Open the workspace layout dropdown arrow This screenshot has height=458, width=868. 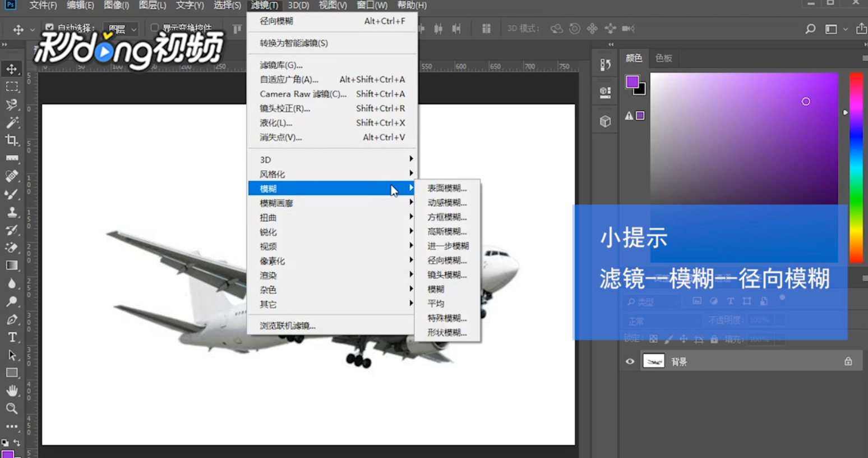tap(846, 29)
